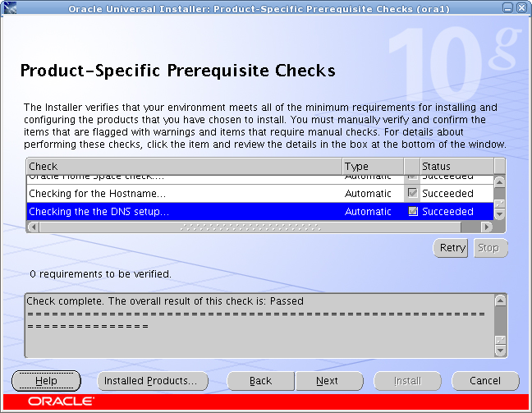Click the installer window icon in title bar
This screenshot has height=413, width=532.
[x=10, y=8]
